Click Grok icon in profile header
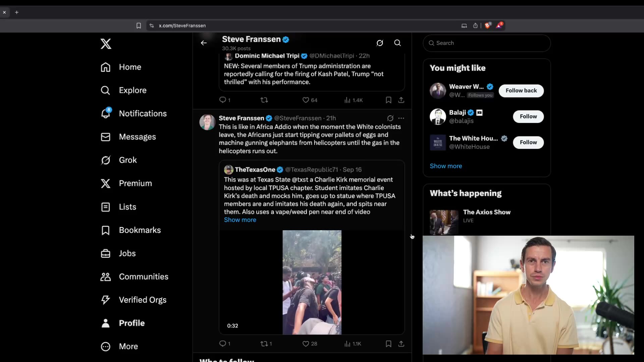 point(380,43)
